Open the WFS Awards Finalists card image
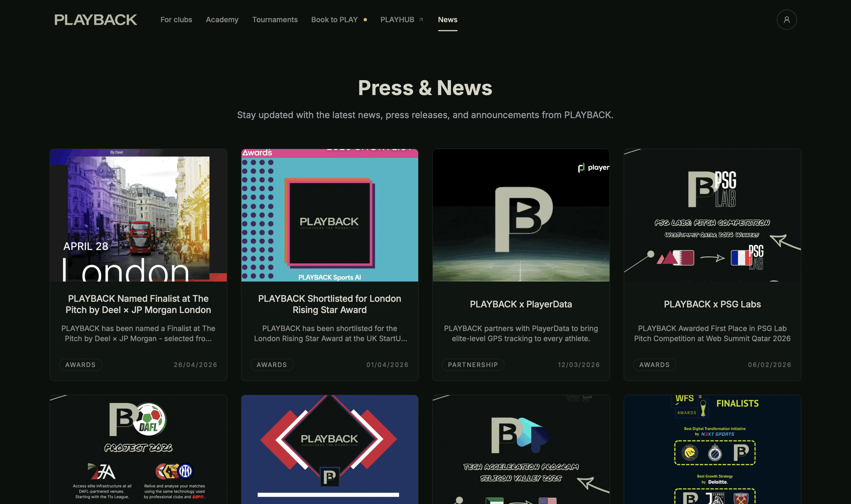The image size is (851, 504). (712, 448)
